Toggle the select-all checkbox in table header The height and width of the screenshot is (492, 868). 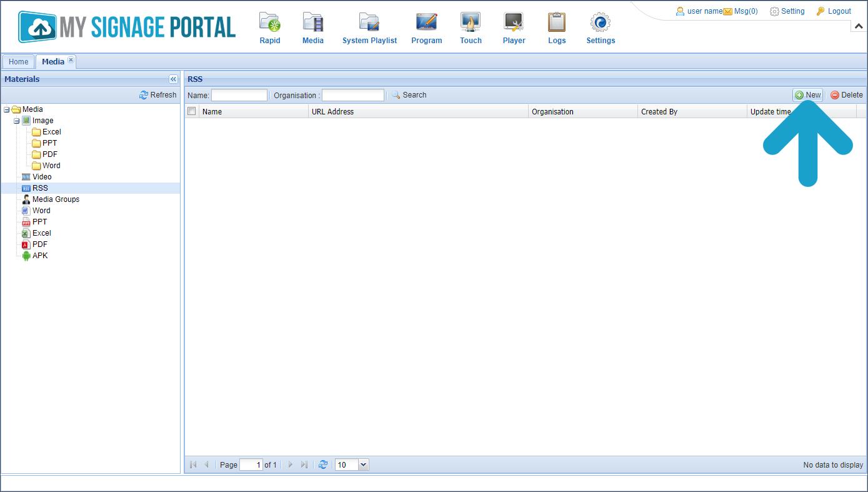[192, 111]
